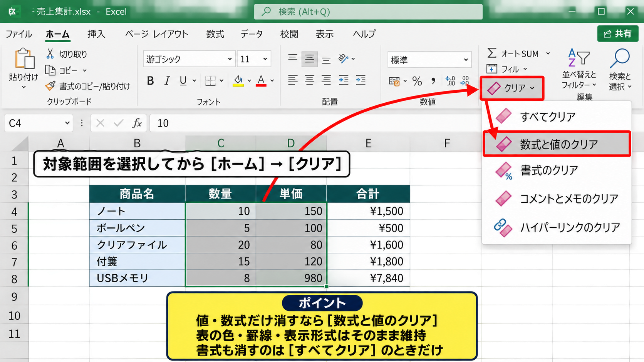Apply italic formatting with the I button
This screenshot has width=644, height=362.
167,81
